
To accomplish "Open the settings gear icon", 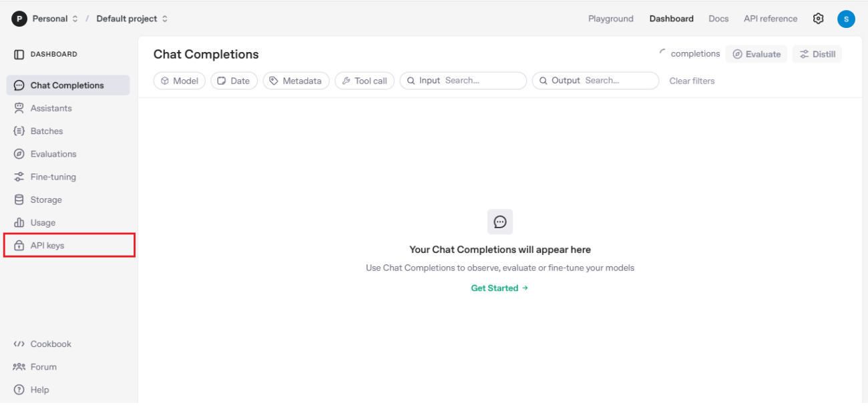I will [818, 18].
